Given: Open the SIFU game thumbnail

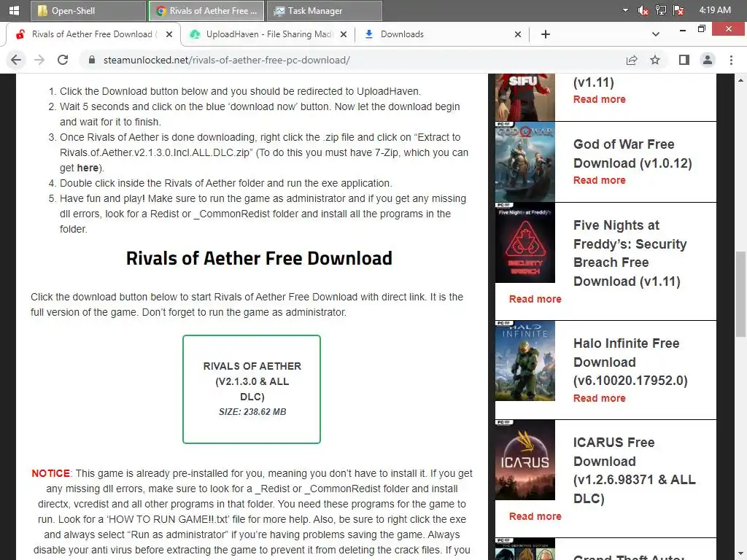Looking at the screenshot, I should point(525,97).
